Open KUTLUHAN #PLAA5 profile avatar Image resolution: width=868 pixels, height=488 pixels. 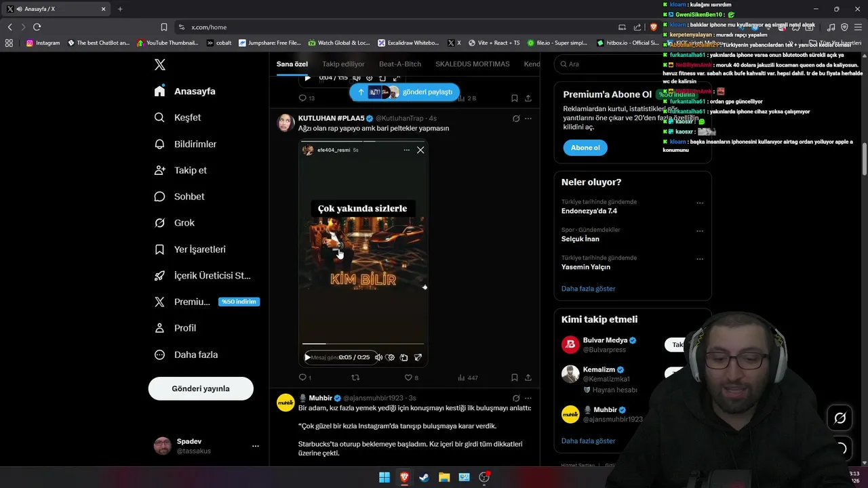285,123
